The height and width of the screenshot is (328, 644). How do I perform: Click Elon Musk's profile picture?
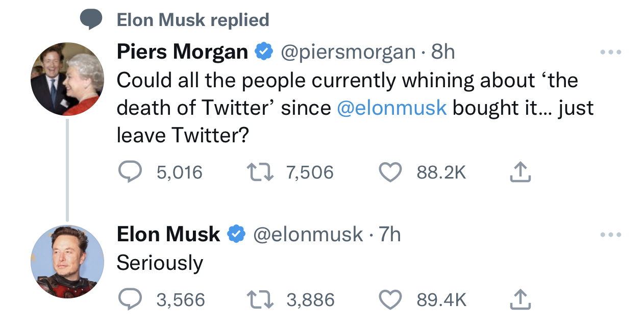67,262
